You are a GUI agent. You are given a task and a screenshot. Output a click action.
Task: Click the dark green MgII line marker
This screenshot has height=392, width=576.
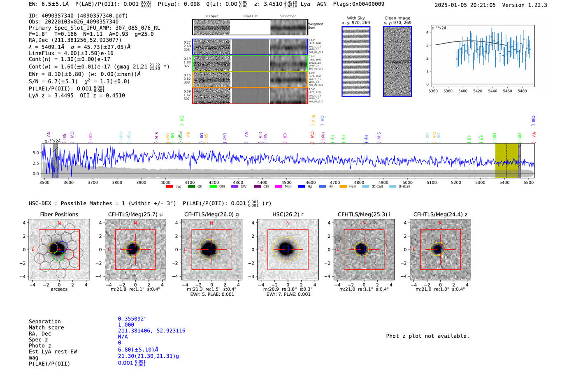[180, 136]
